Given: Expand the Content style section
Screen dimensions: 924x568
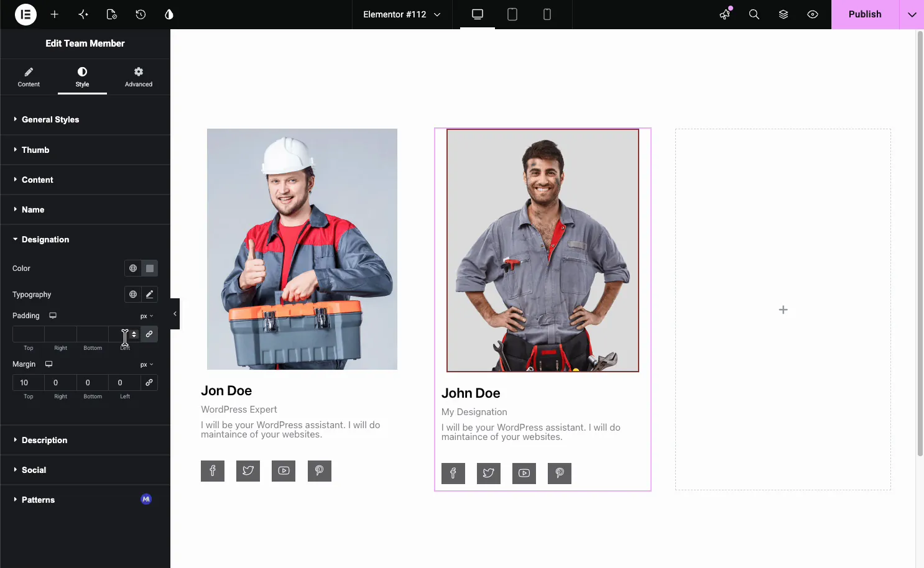Looking at the screenshot, I should [x=85, y=180].
